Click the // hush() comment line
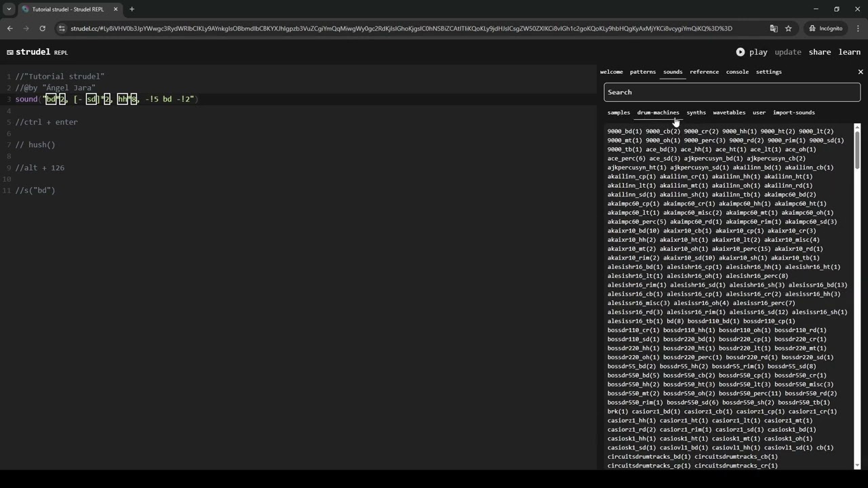868x488 pixels. click(x=35, y=145)
